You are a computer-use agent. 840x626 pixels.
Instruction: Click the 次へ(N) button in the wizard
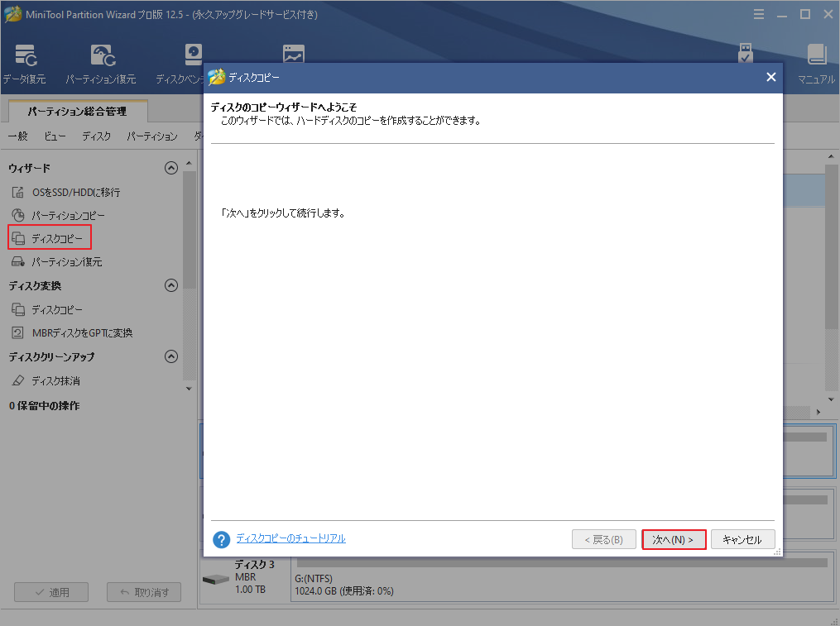coord(674,538)
